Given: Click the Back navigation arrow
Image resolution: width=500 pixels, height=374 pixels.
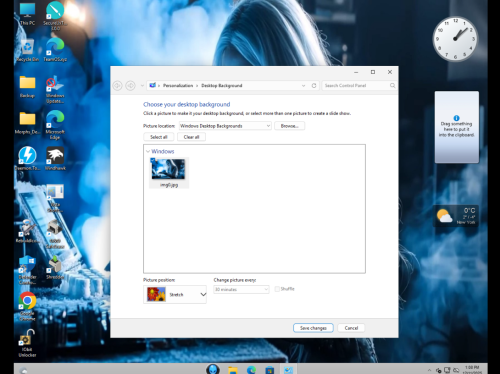Looking at the screenshot, I should [x=117, y=86].
